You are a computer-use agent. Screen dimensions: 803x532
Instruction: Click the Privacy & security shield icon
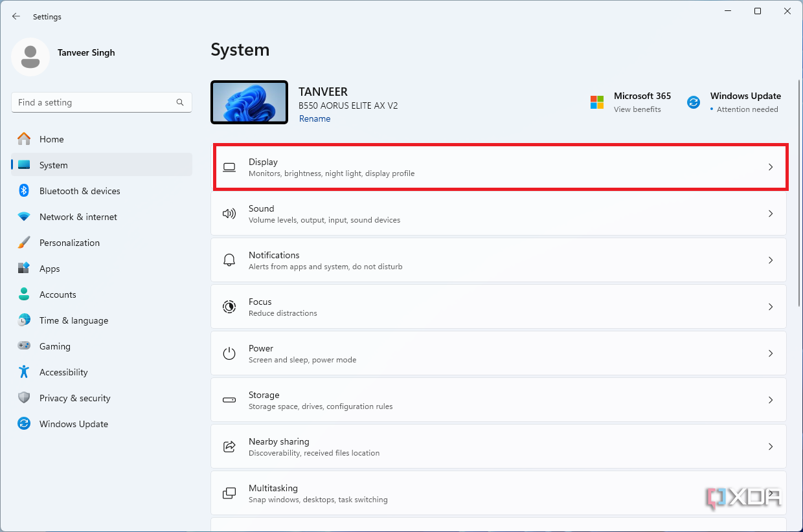pos(26,398)
